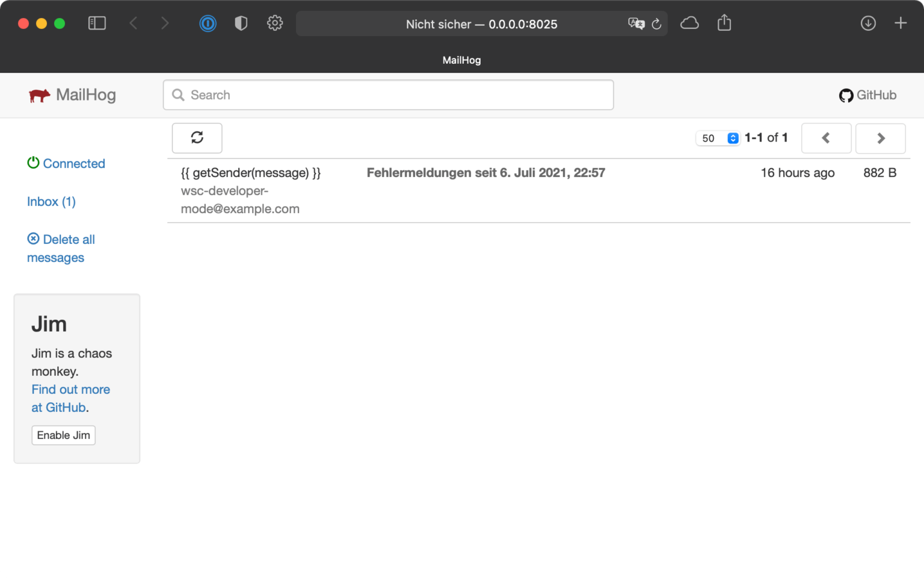This screenshot has height=578, width=924.
Task: Open Safari share sheet icon
Action: [x=724, y=22]
